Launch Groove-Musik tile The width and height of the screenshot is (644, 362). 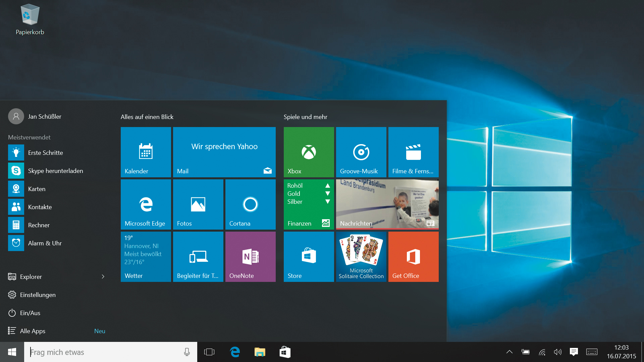point(361,152)
